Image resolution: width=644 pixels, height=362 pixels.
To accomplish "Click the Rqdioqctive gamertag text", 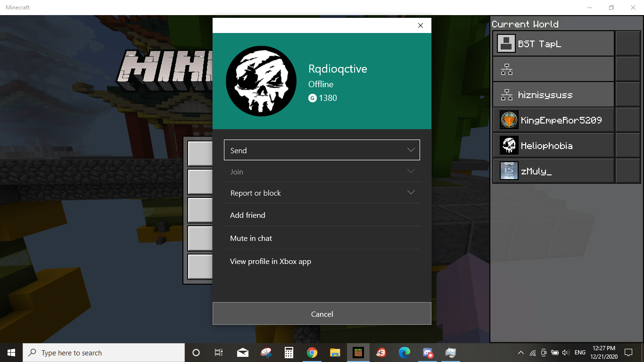I will coord(338,69).
